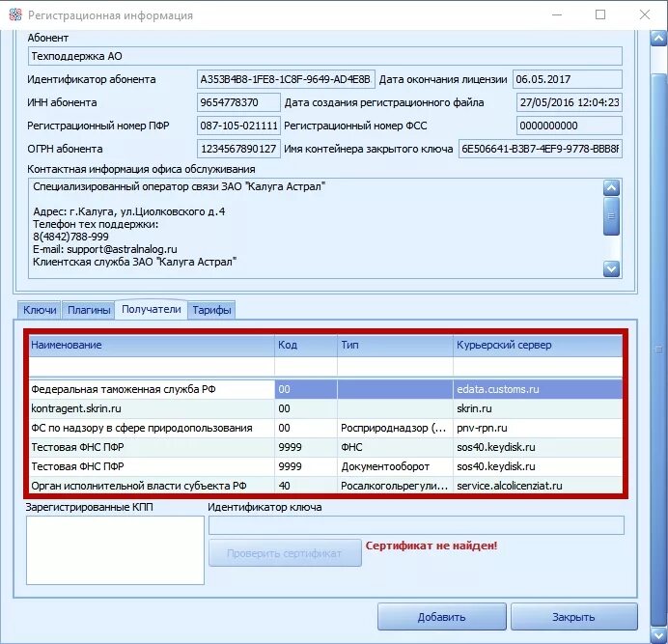The height and width of the screenshot is (644, 668).
Task: Click the filter cell under Код
Action: (306, 367)
